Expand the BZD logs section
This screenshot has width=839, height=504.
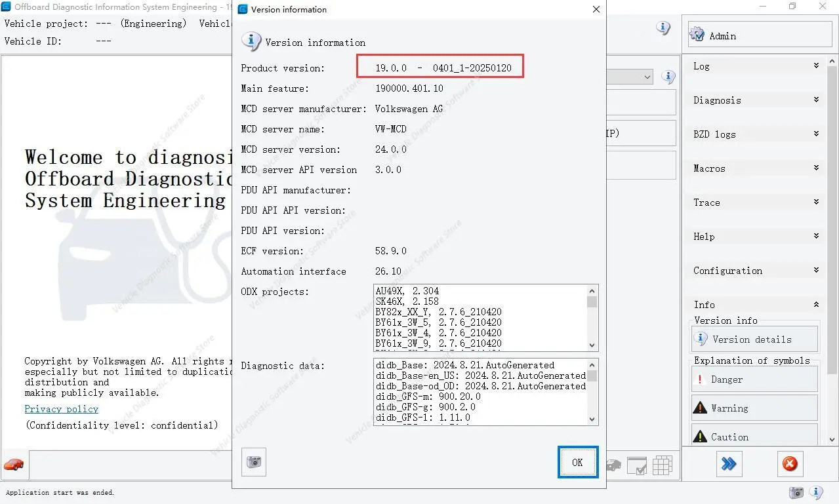756,134
